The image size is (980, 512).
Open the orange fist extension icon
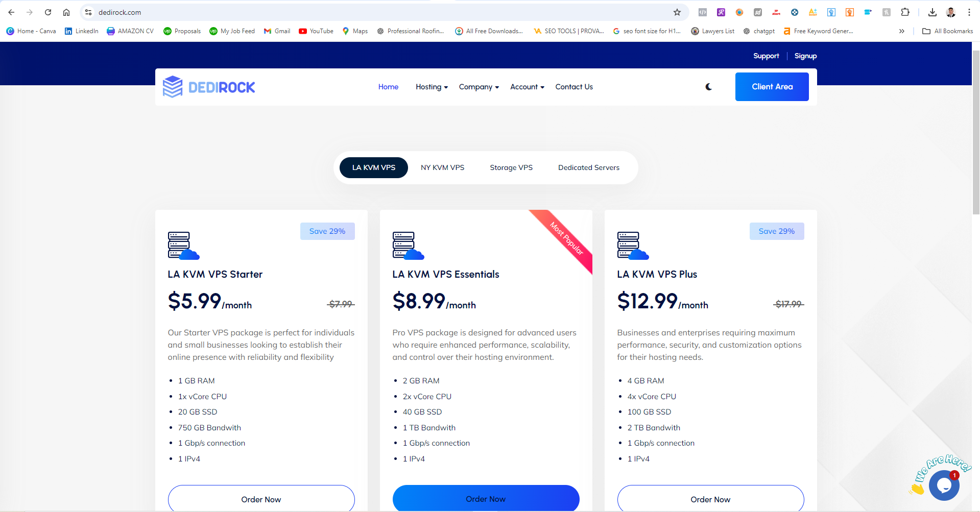tap(850, 12)
